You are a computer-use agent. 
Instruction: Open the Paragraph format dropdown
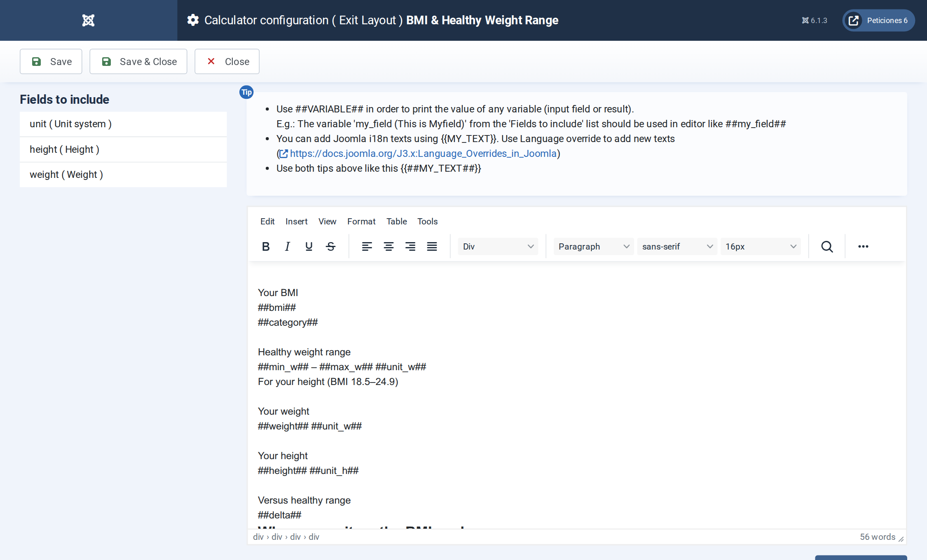pyautogui.click(x=593, y=246)
